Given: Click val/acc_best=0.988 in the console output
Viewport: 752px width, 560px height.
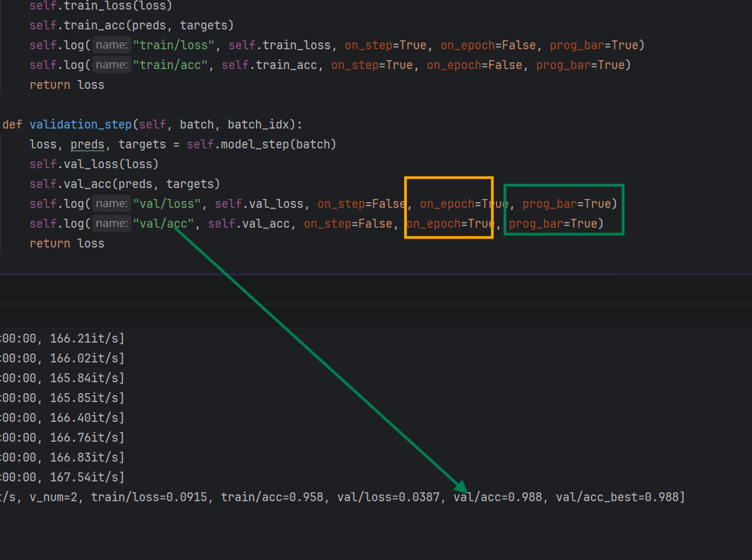Looking at the screenshot, I should coord(617,497).
